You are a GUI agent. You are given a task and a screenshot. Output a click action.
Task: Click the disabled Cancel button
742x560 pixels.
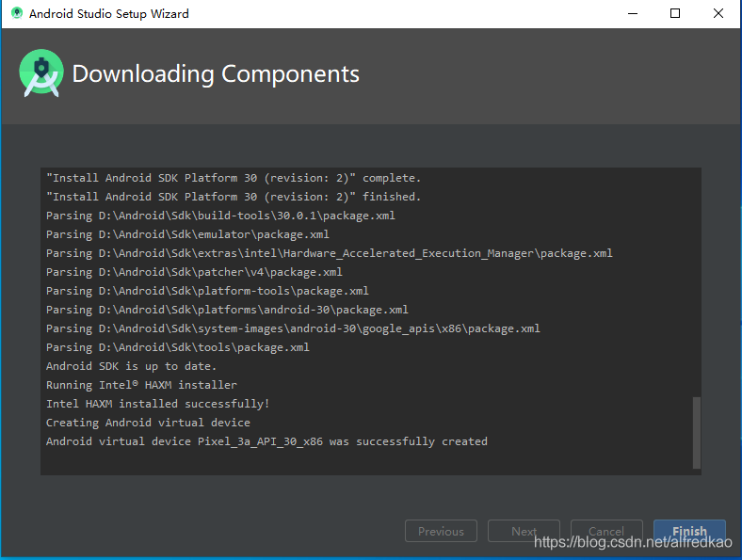[606, 531]
